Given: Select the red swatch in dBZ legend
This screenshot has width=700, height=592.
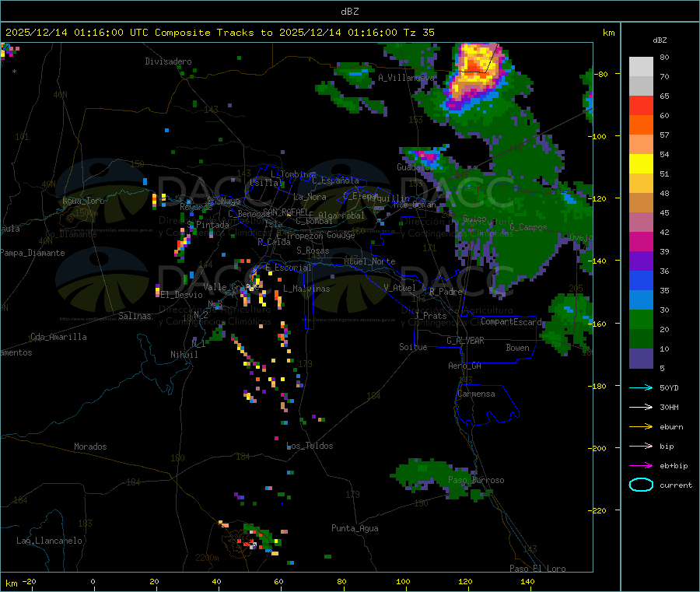Looking at the screenshot, I should 641,105.
